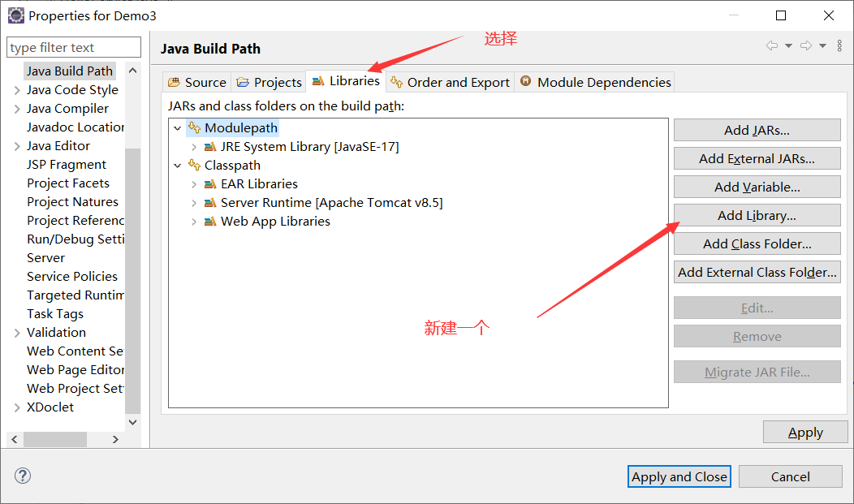Click the Modulepath node icon
Image resolution: width=854 pixels, height=504 pixels.
pyautogui.click(x=194, y=128)
